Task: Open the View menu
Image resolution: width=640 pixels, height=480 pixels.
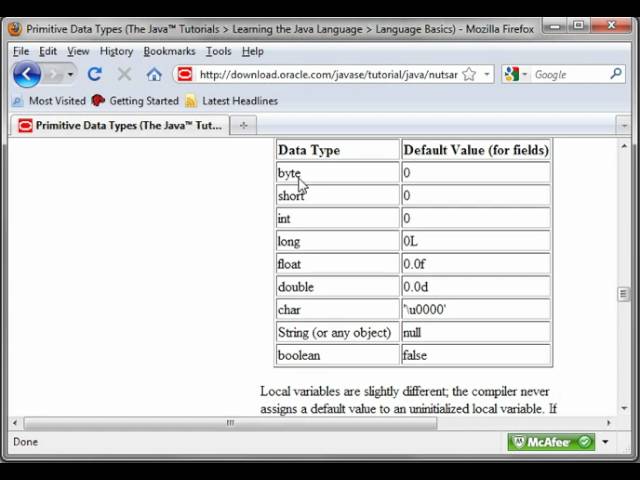Action: point(78,51)
